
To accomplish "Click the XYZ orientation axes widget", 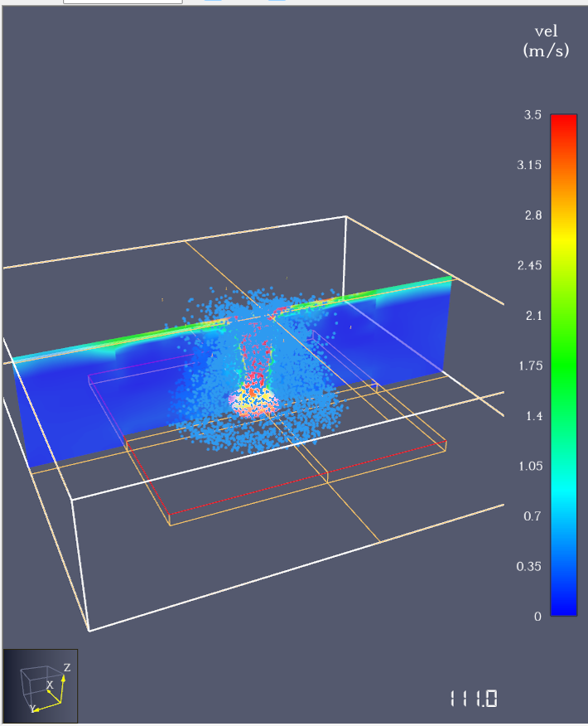I will [x=41, y=685].
